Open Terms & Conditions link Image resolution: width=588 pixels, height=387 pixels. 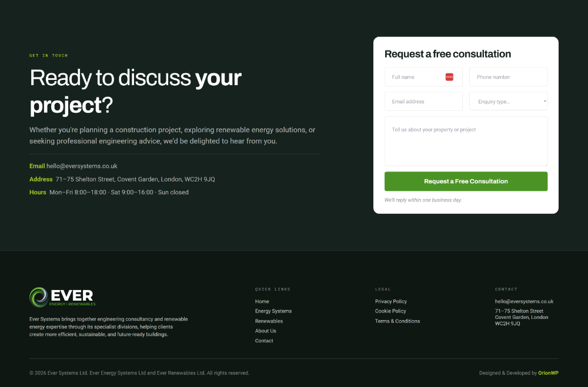click(397, 321)
